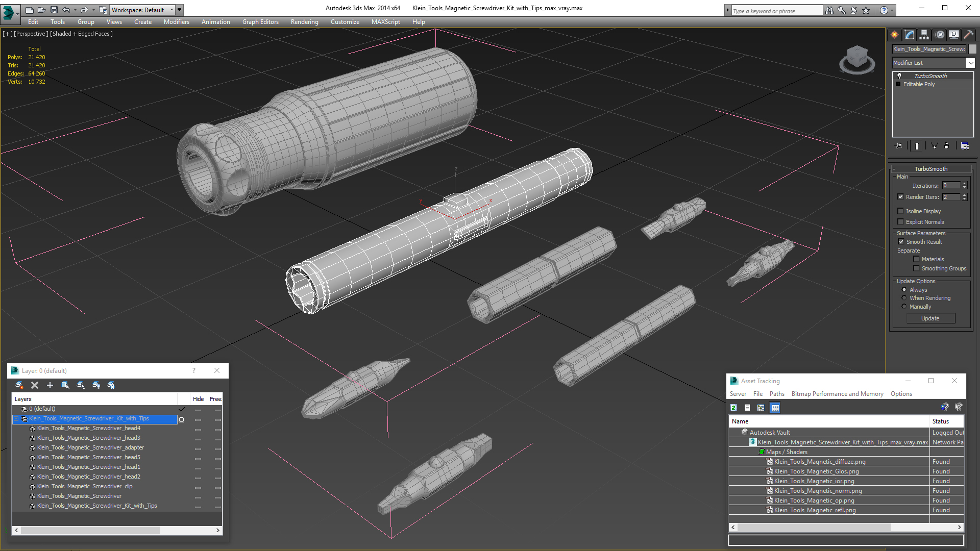The image size is (980, 551).
Task: Increase Iterations spinner arrow
Action: tap(964, 184)
